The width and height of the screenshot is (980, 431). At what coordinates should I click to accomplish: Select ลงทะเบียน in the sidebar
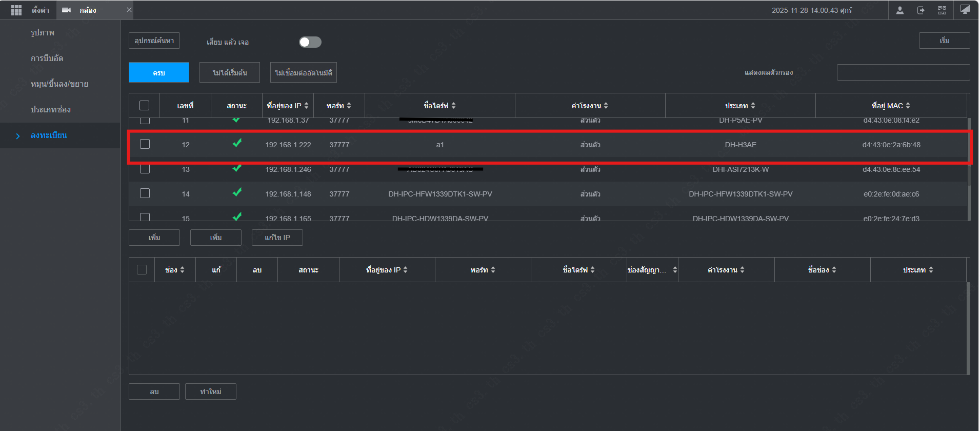coord(49,135)
